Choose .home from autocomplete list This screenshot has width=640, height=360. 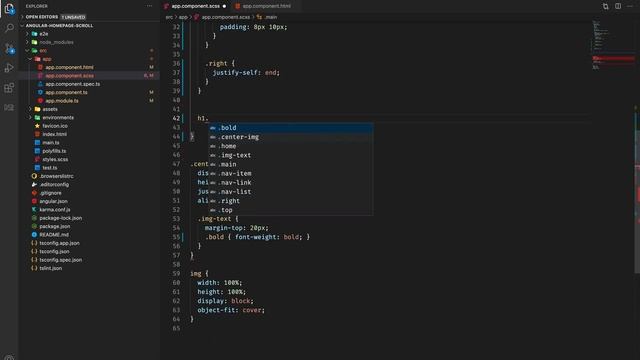pyautogui.click(x=291, y=146)
